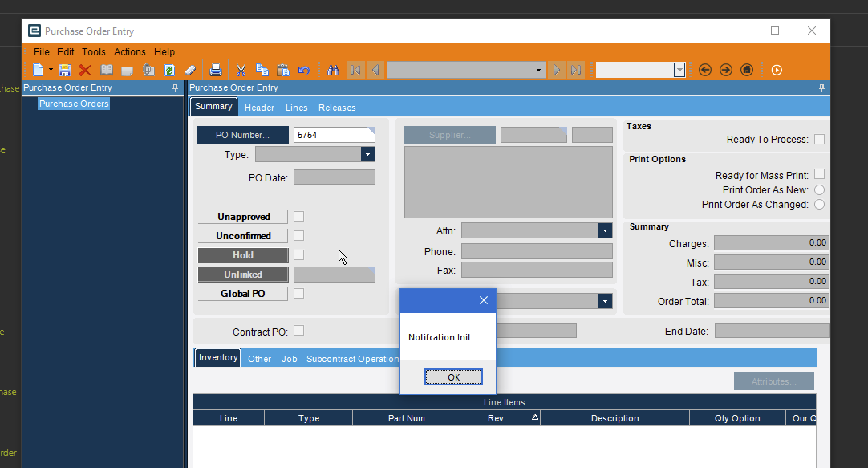Screen dimensions: 868x468
Task: Click the clipboard Paste icon
Action: click(283, 71)
